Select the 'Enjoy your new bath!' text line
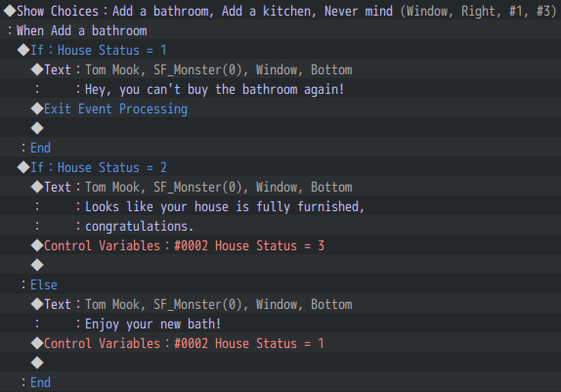 pos(280,324)
